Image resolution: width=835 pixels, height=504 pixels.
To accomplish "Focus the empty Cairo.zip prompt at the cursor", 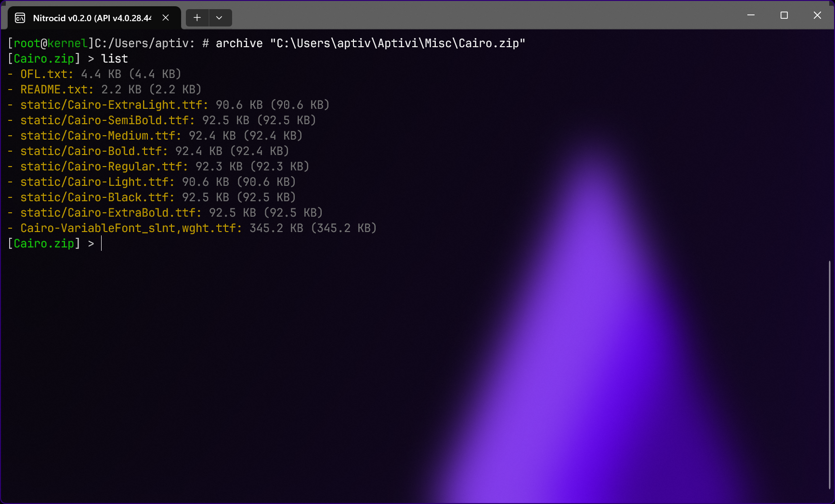I will (x=102, y=244).
